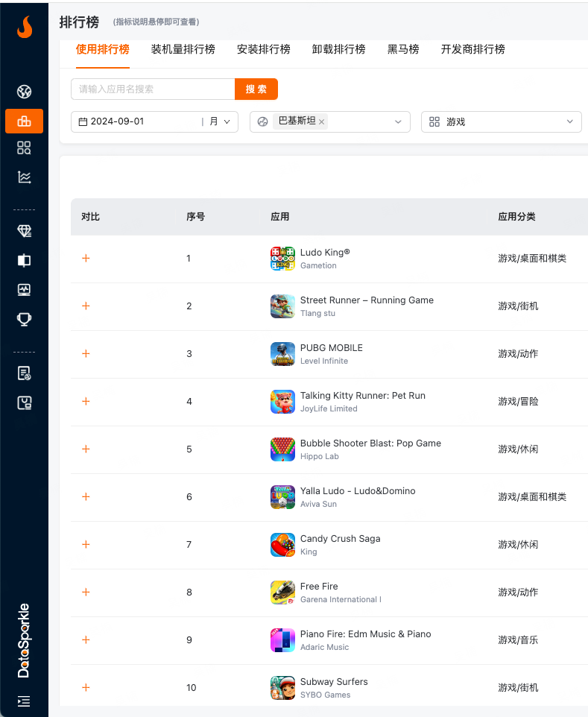Screen dimensions: 588x717
Task: Open the monitor pulse sidebar icon
Action: click(25, 290)
